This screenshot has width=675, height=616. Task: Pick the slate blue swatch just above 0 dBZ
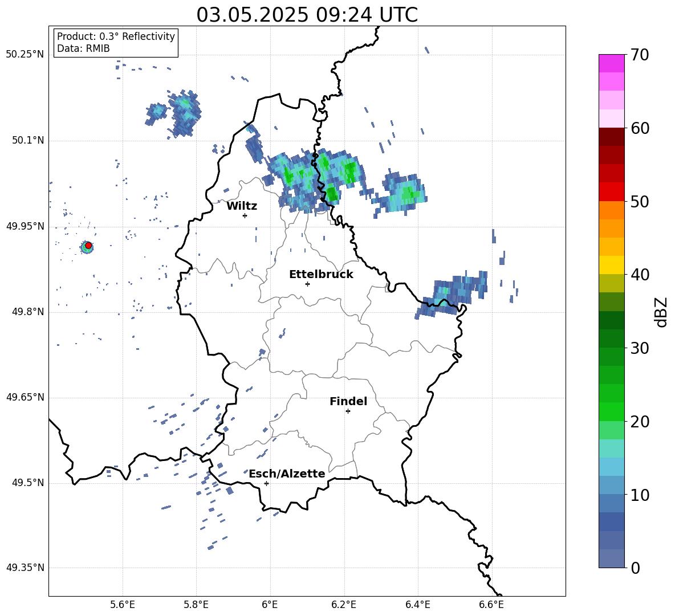611,558
